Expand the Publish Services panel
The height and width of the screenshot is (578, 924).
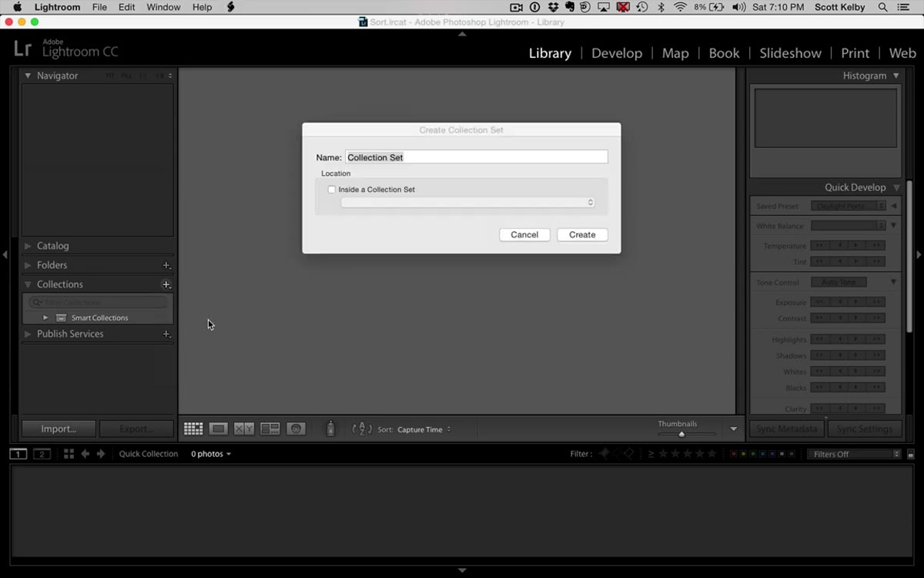coord(28,334)
